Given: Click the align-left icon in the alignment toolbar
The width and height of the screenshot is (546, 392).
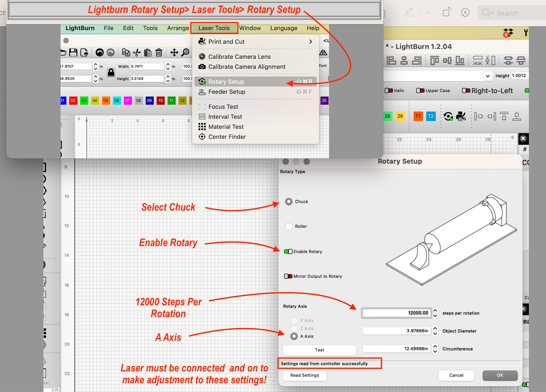Looking at the screenshot, I should point(391,61).
